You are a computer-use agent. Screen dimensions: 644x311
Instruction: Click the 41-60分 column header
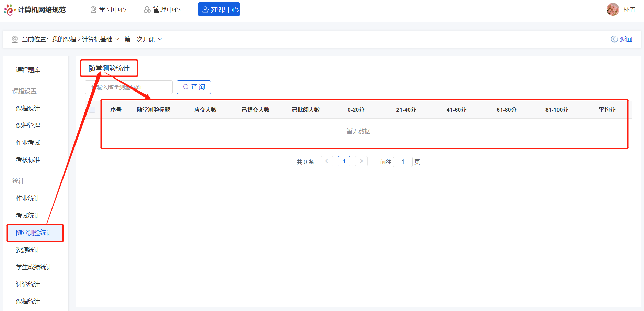pos(456,110)
